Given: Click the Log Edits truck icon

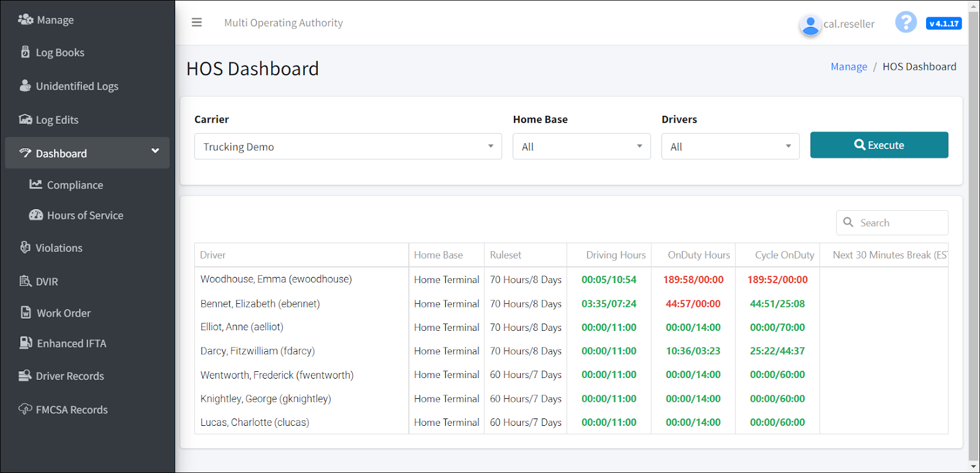Looking at the screenshot, I should 25,119.
